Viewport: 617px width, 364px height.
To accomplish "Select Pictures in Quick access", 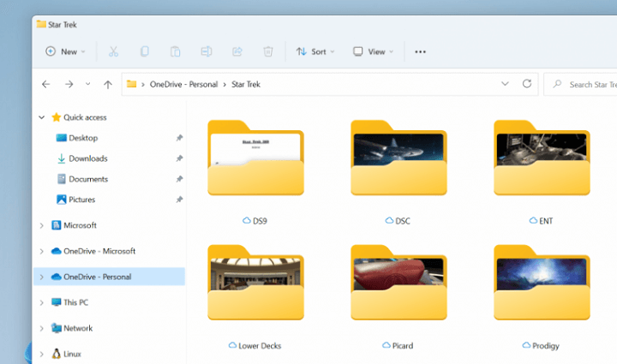I will 82,200.
